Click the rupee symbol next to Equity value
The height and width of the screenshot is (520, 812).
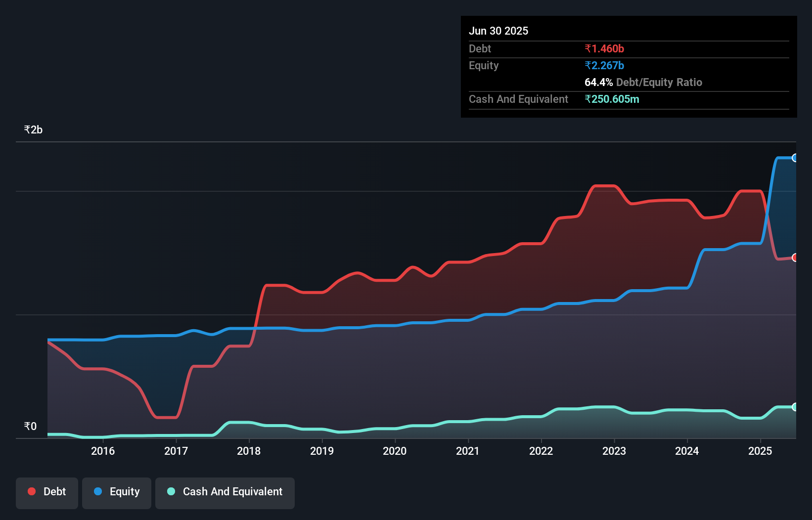588,65
